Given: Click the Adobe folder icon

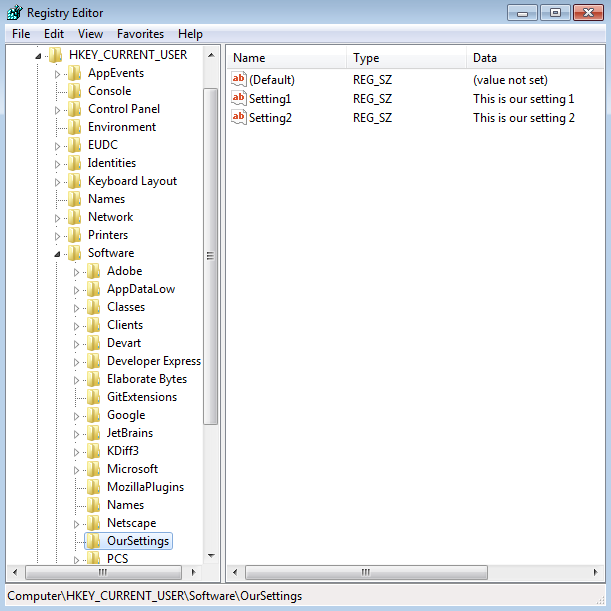Looking at the screenshot, I should point(94,271).
